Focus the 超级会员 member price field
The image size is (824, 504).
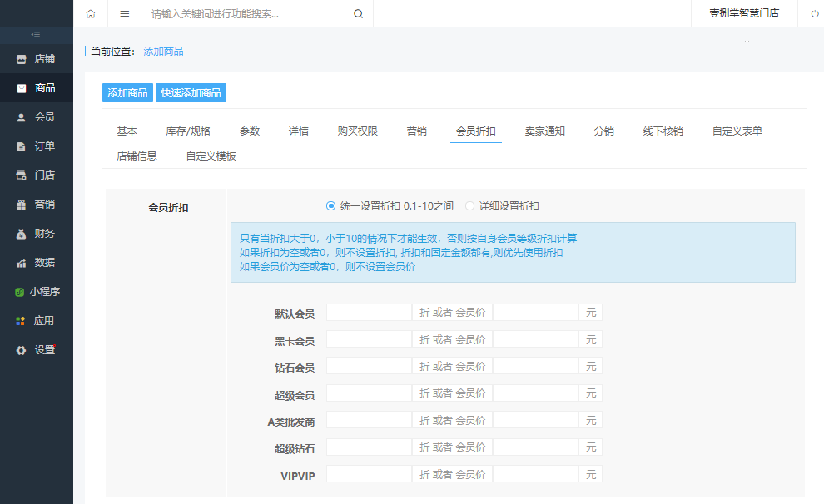tap(535, 393)
